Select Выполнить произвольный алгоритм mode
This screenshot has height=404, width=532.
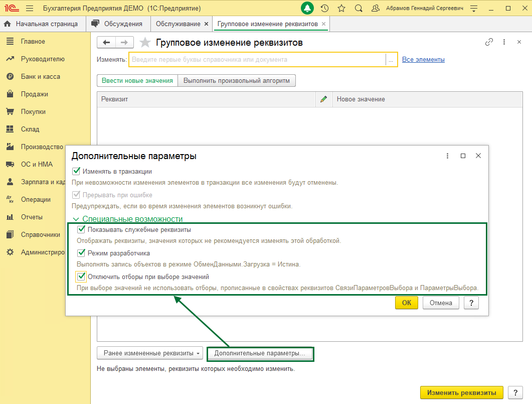point(237,81)
